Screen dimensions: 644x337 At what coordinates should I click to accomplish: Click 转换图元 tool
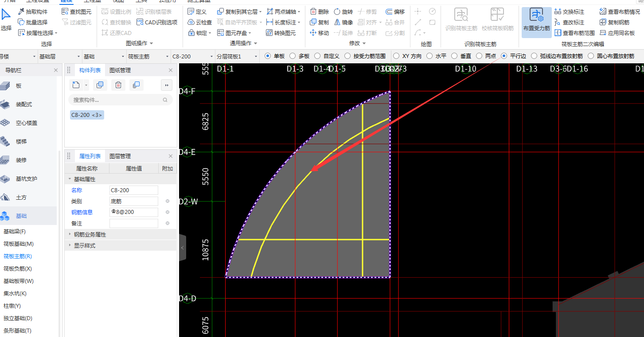281,33
